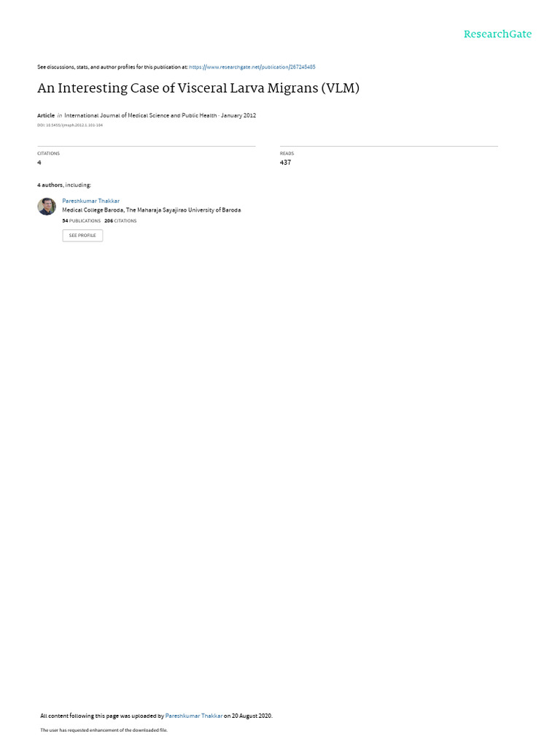Click the 54 PUBLICATIONS stat
This screenshot has height=747, width=560.
click(82, 221)
